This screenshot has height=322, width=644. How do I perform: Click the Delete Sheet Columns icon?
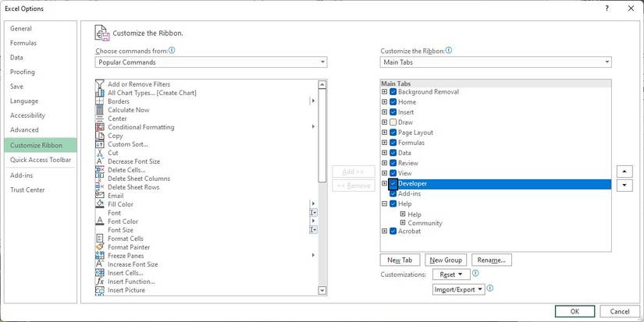click(x=100, y=179)
